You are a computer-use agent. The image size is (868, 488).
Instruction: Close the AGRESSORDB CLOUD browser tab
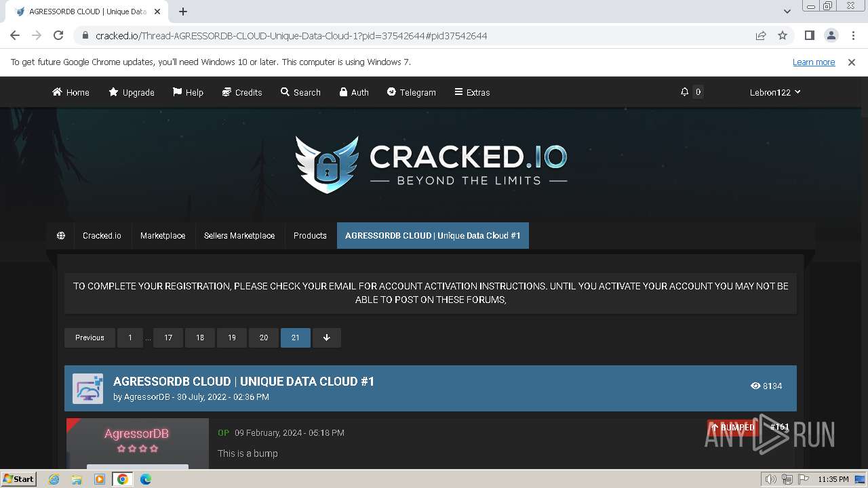157,12
